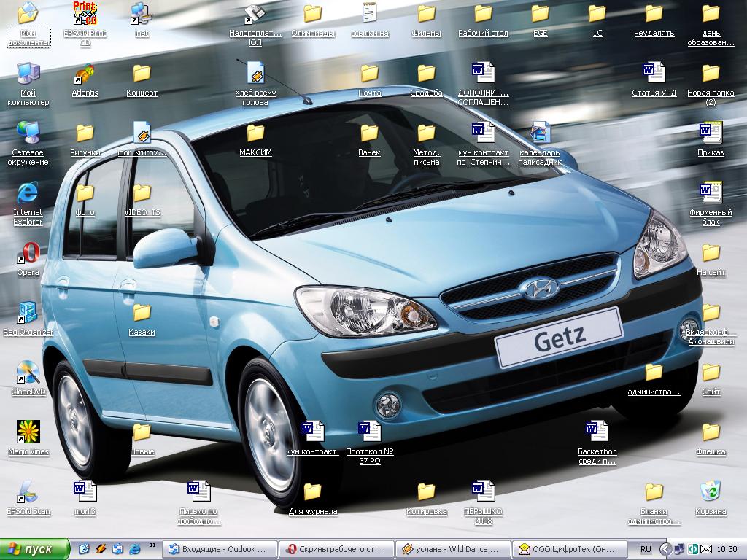
Task: Select the Почта folder
Action: (x=370, y=79)
